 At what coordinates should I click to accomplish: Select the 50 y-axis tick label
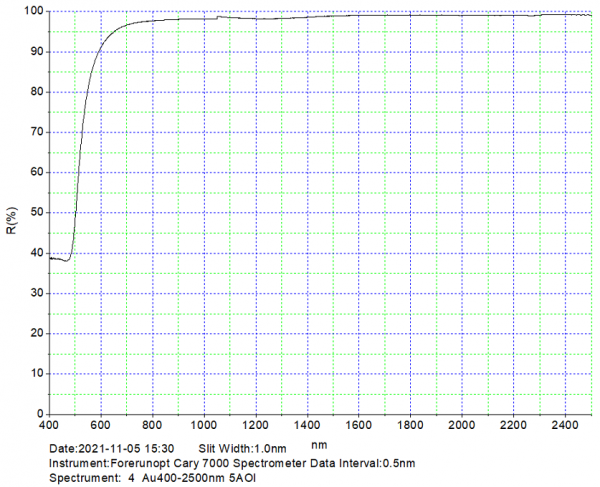point(35,212)
